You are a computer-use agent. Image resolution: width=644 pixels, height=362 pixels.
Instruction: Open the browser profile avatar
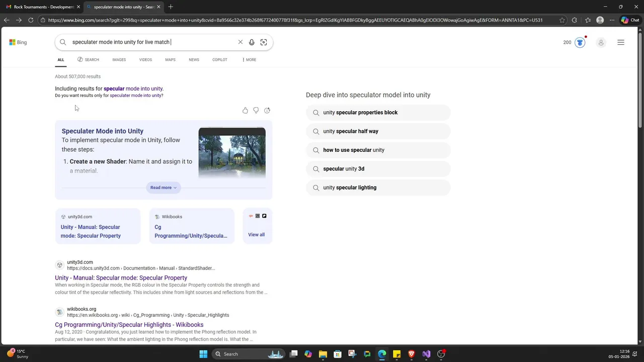[x=600, y=20]
